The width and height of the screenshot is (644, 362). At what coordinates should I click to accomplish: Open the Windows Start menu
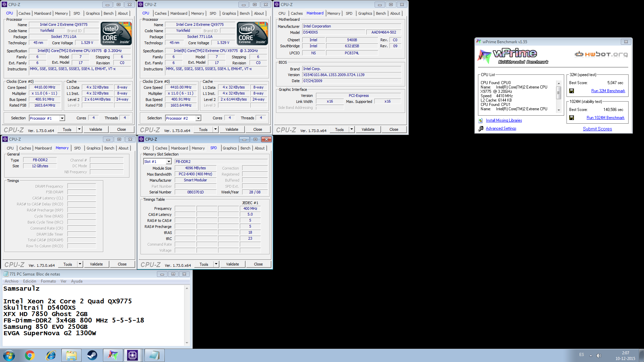pos(9,355)
